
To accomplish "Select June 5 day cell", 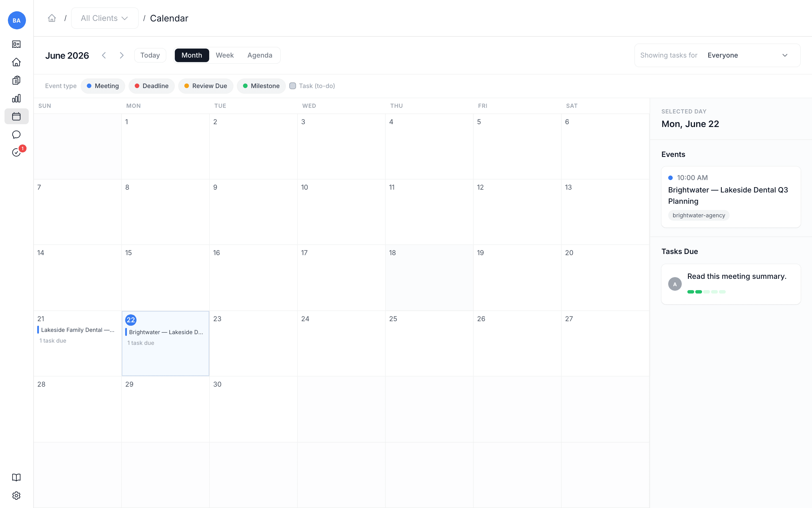I will click(517, 146).
